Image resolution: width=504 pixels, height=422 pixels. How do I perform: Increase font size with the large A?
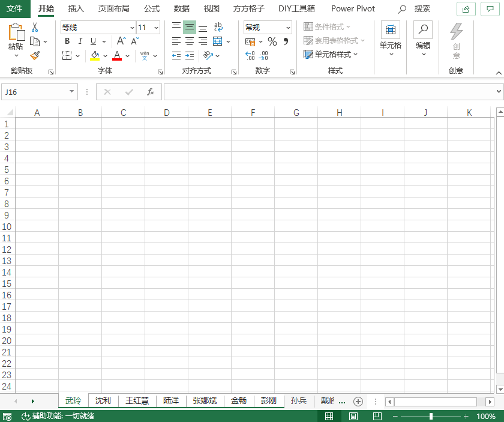[121, 41]
